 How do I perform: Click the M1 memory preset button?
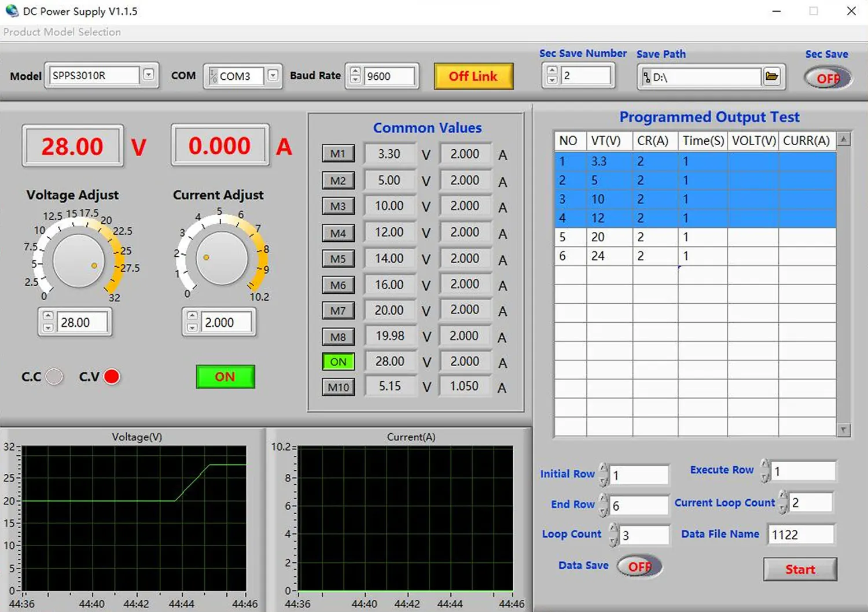(338, 154)
